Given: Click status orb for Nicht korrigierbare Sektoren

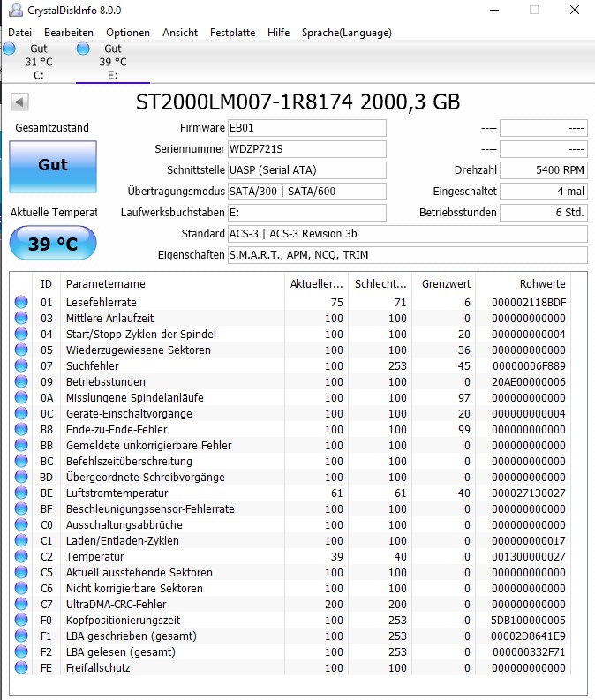Looking at the screenshot, I should pos(21,588).
